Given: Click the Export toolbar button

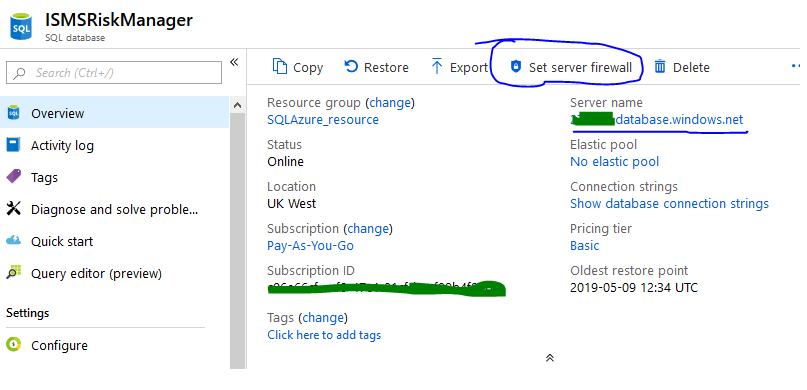Looking at the screenshot, I should [x=459, y=67].
